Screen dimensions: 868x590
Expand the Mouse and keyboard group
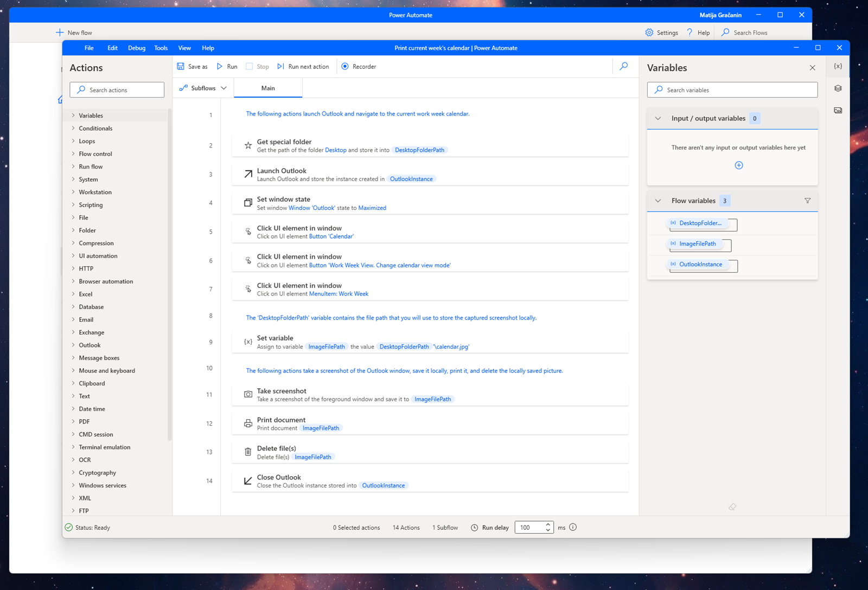tap(73, 370)
